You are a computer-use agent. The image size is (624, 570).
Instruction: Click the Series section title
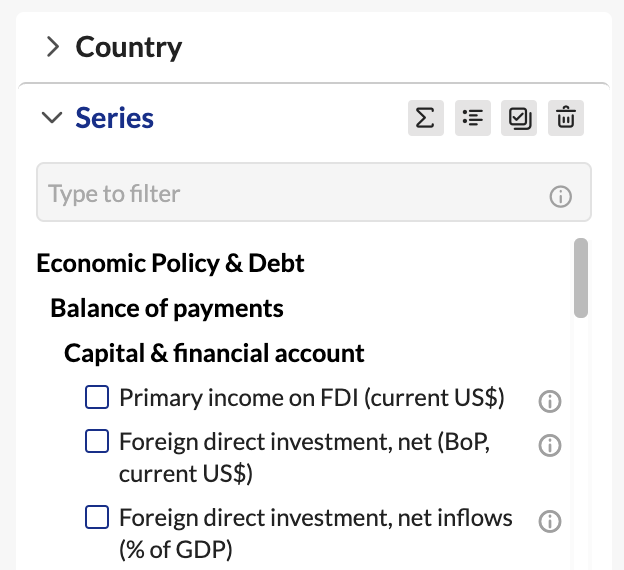(x=115, y=118)
